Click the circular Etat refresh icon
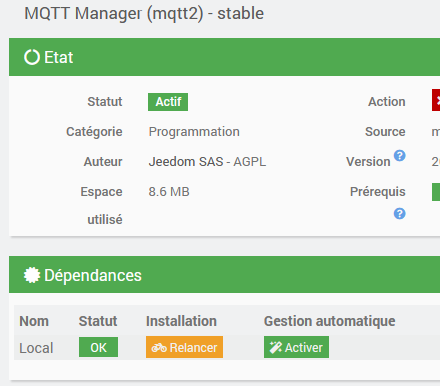The width and height of the screenshot is (440, 386). 32,57
